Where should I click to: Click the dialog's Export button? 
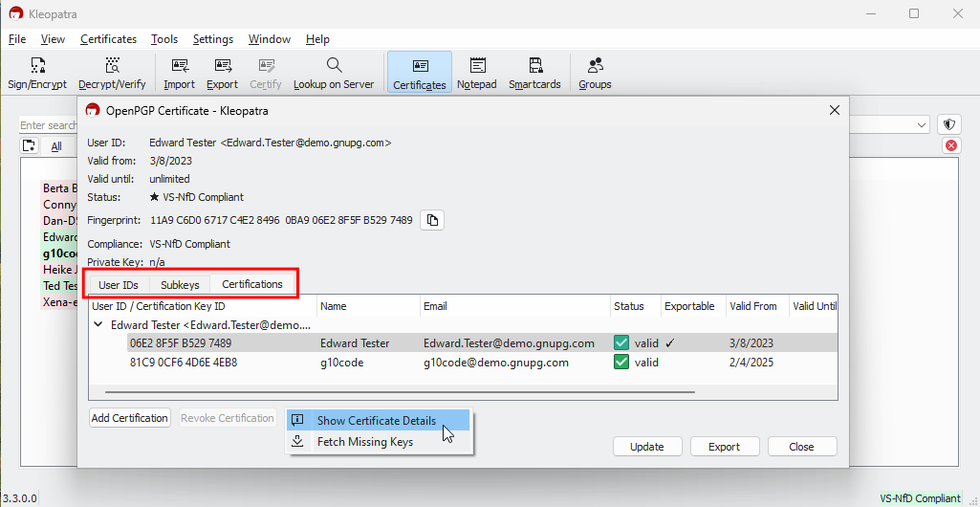click(725, 447)
